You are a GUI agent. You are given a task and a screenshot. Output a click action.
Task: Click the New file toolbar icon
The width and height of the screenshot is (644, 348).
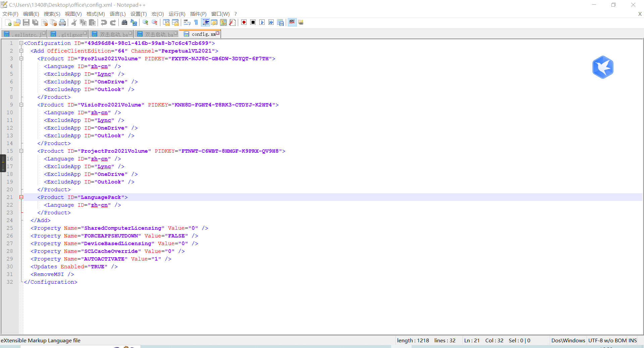(8, 22)
